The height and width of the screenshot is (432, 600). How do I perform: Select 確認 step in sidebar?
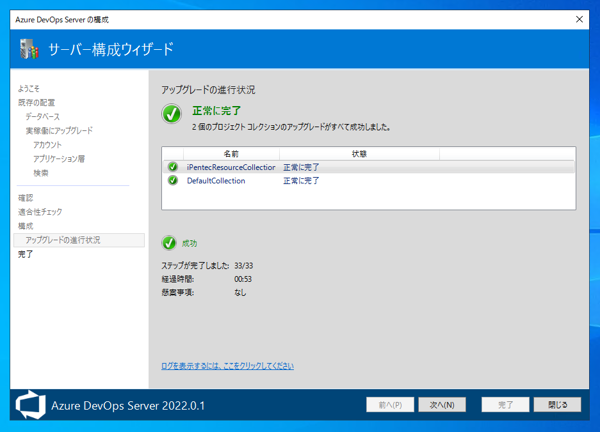[26, 198]
